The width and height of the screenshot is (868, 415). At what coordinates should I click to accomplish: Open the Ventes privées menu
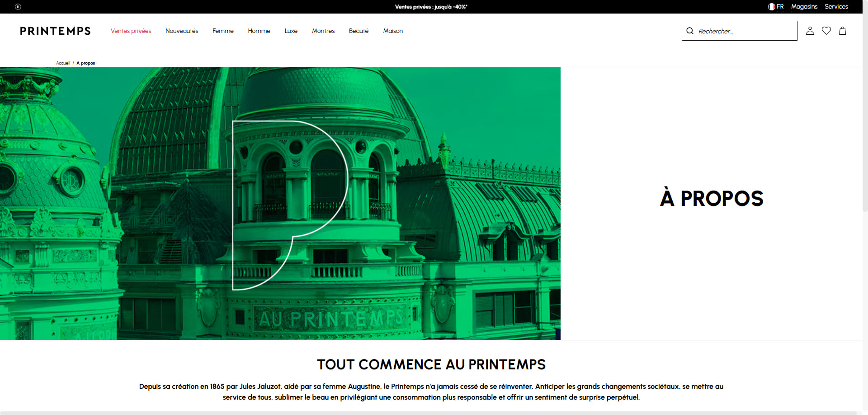[x=131, y=31]
